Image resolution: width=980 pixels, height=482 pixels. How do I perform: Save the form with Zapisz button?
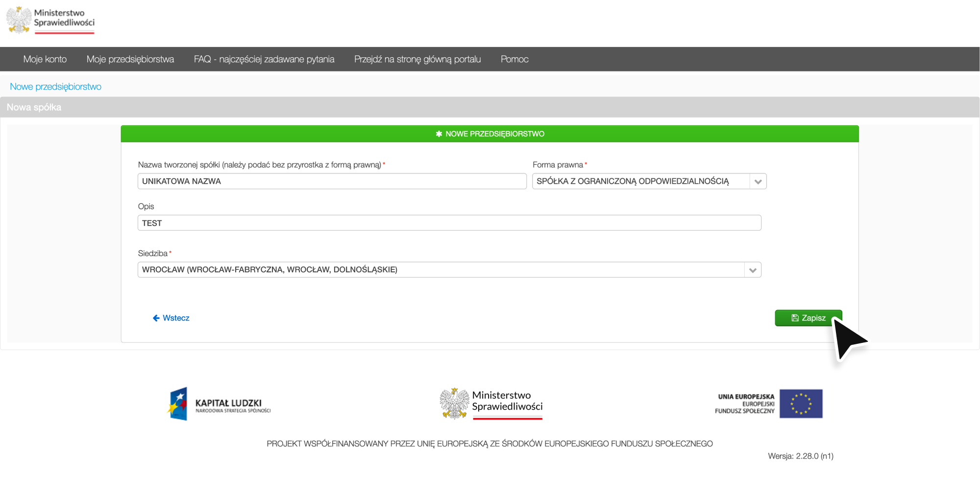(808, 318)
